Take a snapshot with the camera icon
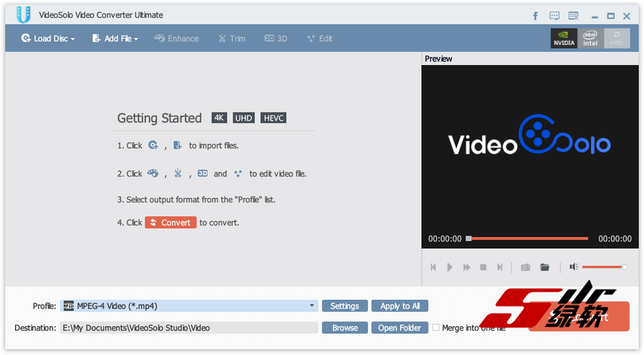 (x=525, y=268)
